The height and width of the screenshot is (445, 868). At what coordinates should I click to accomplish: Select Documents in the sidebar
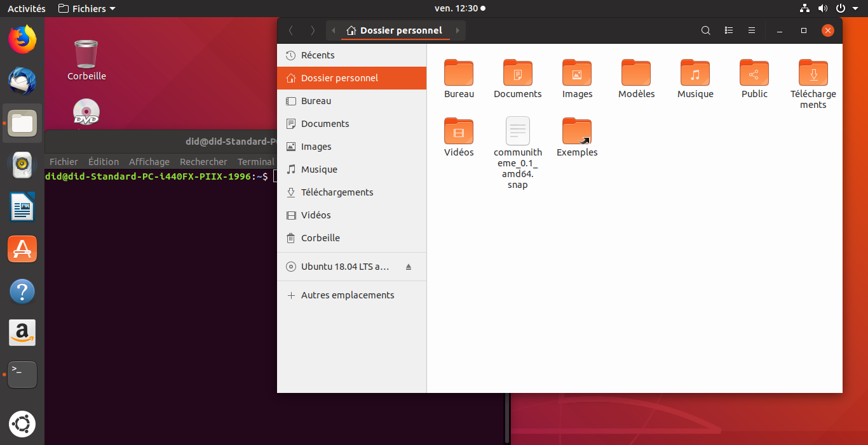pos(351,124)
